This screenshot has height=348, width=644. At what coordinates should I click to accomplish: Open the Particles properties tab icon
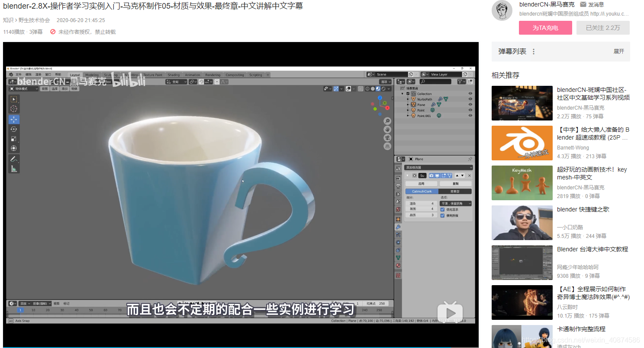398,235
